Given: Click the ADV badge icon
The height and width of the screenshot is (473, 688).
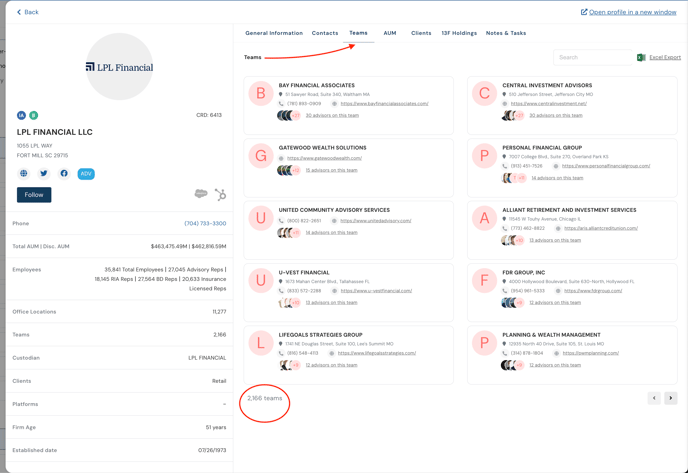Looking at the screenshot, I should pos(86,174).
